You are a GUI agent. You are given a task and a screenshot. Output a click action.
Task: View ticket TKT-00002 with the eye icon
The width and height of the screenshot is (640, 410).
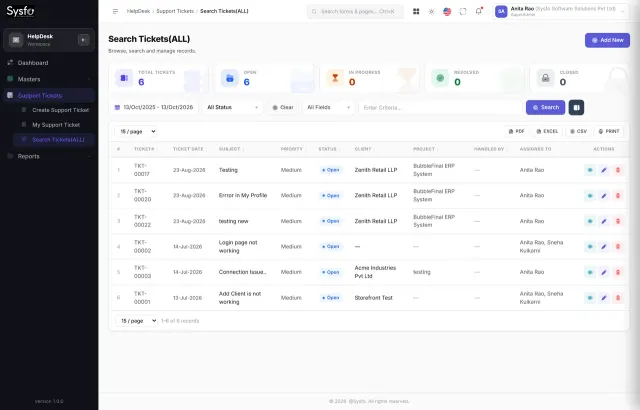pos(590,247)
